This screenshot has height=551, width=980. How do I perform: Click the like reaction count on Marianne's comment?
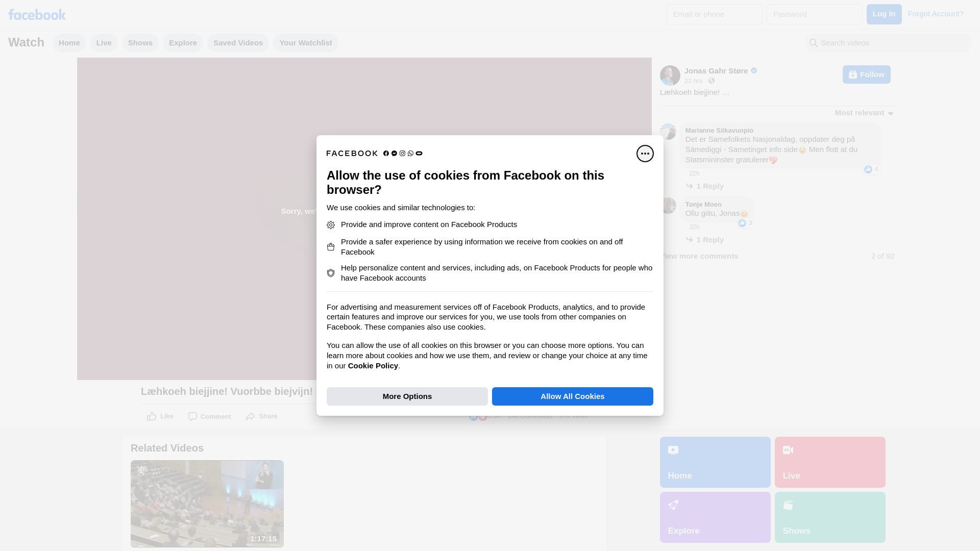point(872,169)
